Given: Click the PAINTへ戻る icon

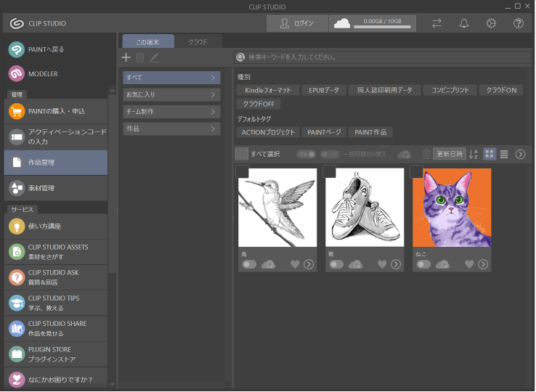Looking at the screenshot, I should click(x=17, y=49).
